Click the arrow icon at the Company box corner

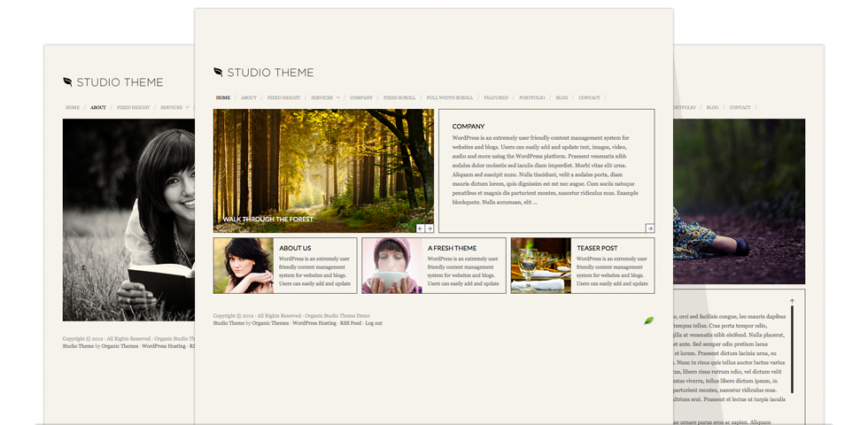click(650, 228)
